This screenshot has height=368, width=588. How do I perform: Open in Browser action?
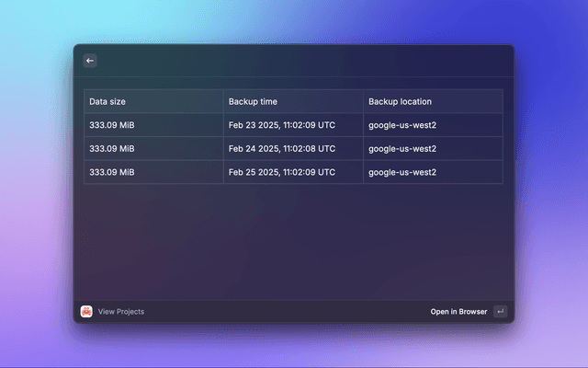click(x=458, y=312)
